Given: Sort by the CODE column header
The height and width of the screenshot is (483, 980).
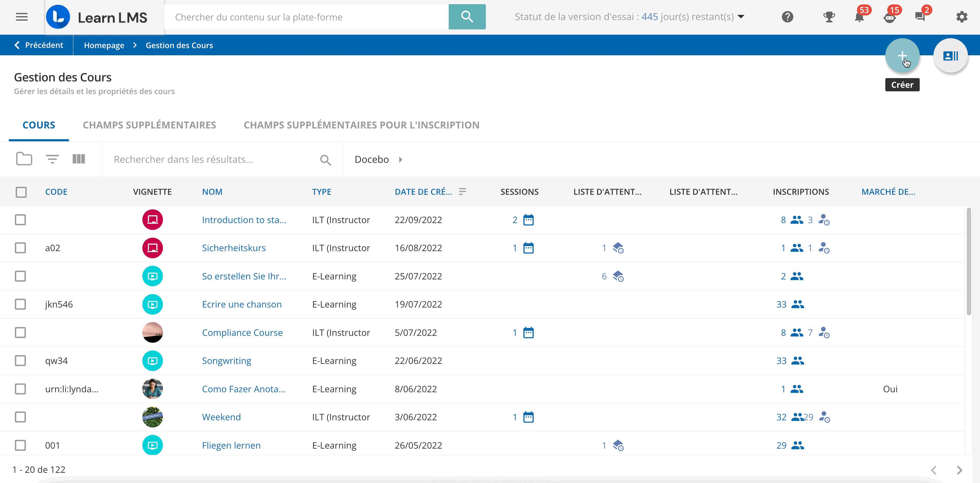Looking at the screenshot, I should coord(56,192).
